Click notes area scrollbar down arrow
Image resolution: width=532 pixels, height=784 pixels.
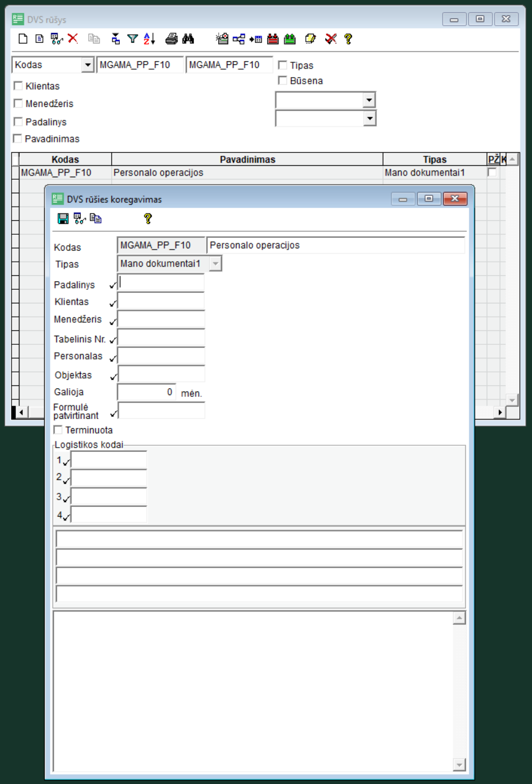459,765
